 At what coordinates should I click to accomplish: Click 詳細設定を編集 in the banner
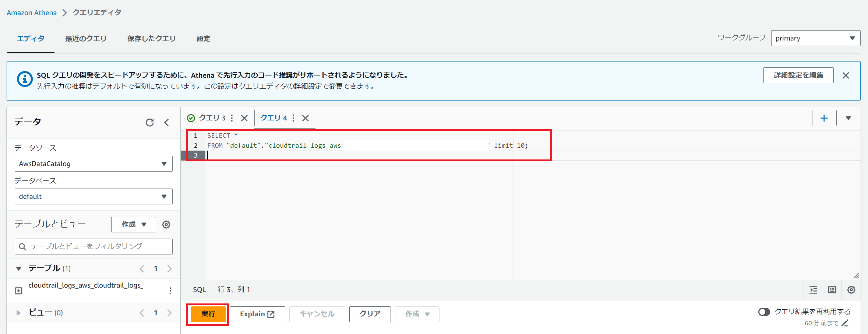(x=798, y=75)
